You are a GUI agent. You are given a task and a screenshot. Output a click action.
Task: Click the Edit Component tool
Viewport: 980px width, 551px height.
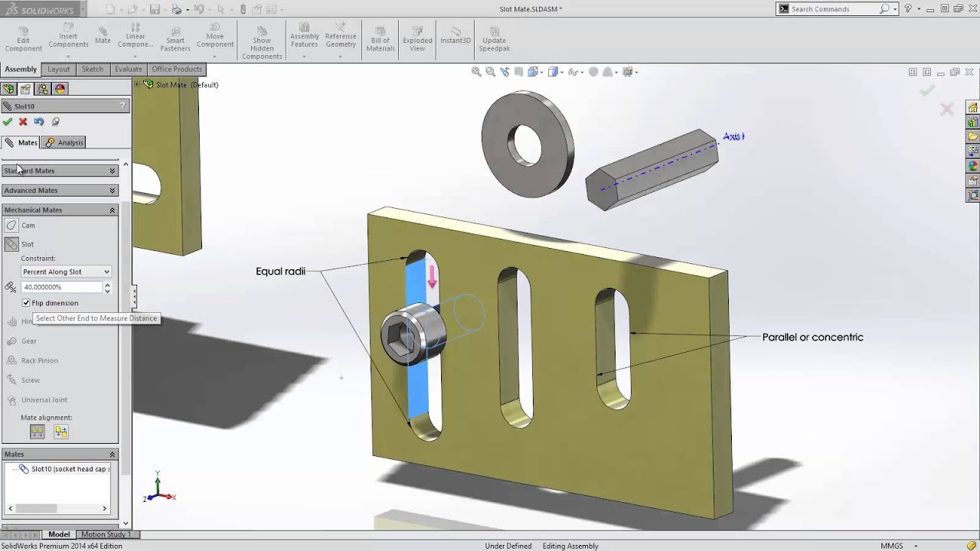coord(23,39)
